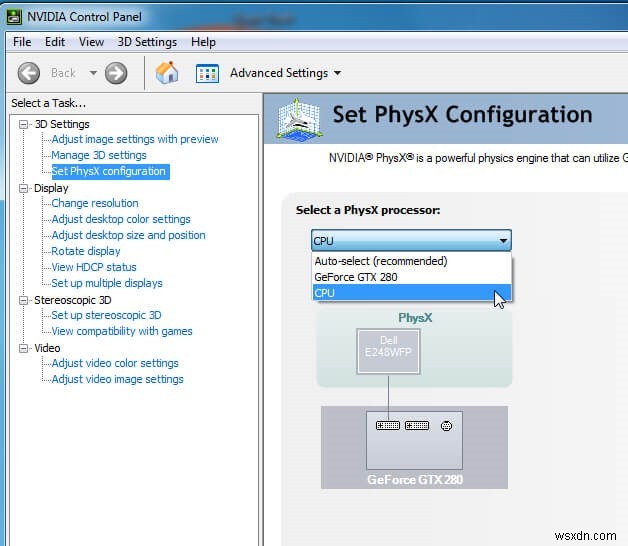The width and height of the screenshot is (628, 546).
Task: Open Adjust video color settings
Action: tap(115, 364)
